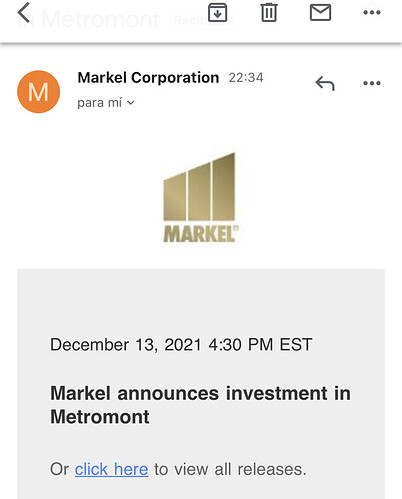This screenshot has width=402, height=499.
Task: Go back using the left arrow
Action: [24, 13]
